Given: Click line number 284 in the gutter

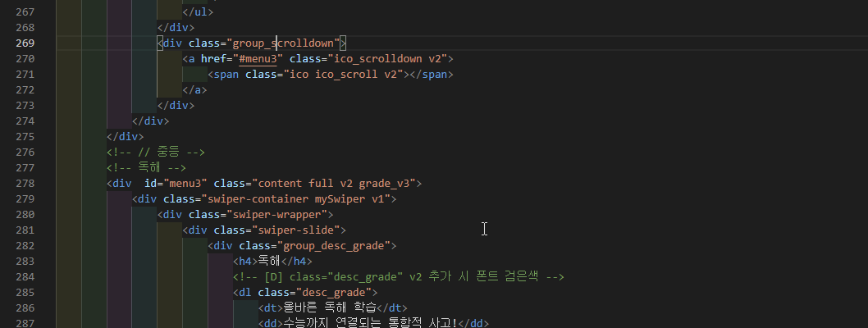Looking at the screenshot, I should 25,276.
